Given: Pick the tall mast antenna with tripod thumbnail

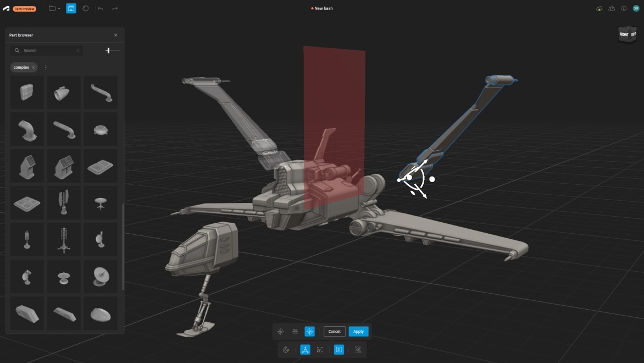Looking at the screenshot, I should (x=64, y=240).
